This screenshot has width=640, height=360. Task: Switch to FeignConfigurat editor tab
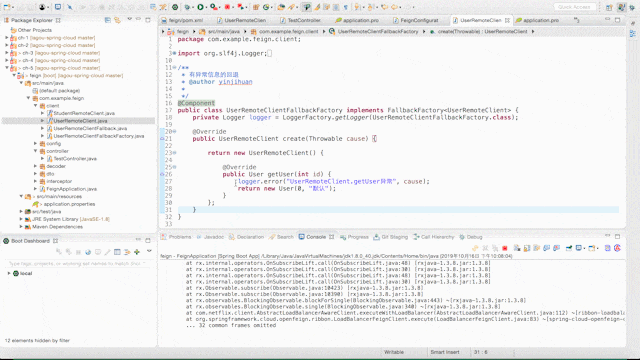point(419,20)
